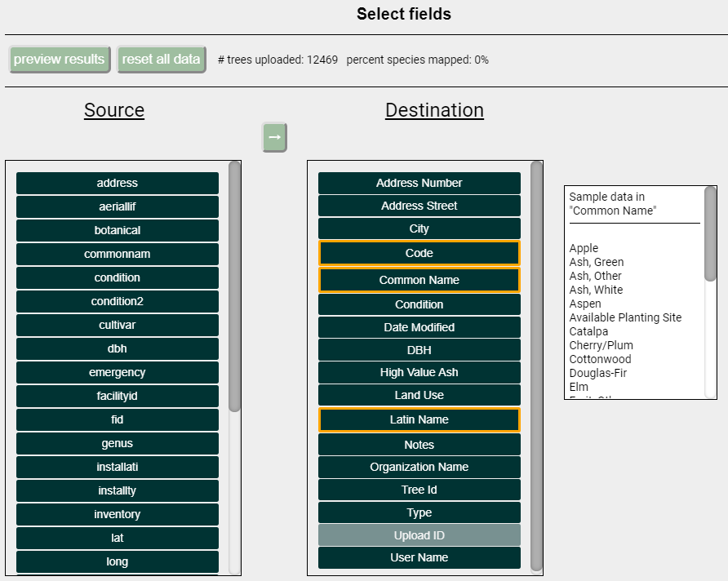Select the long source field
728x581 pixels.
pos(117,561)
